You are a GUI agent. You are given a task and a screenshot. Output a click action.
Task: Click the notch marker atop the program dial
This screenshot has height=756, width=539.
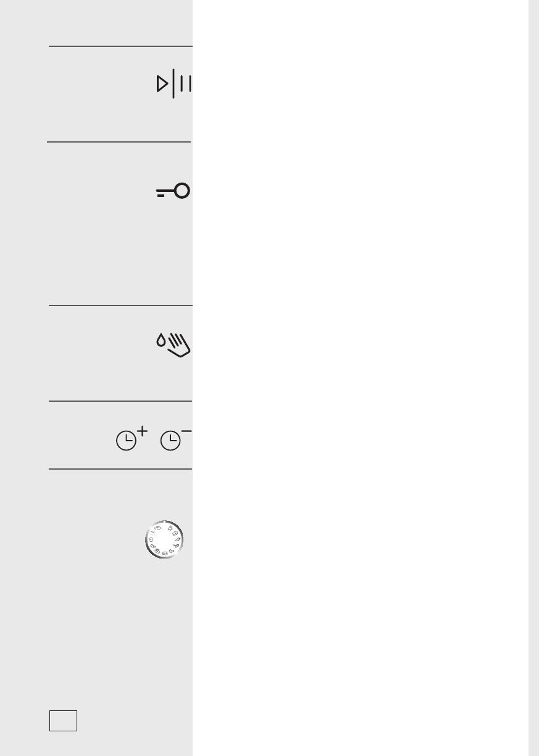(164, 521)
